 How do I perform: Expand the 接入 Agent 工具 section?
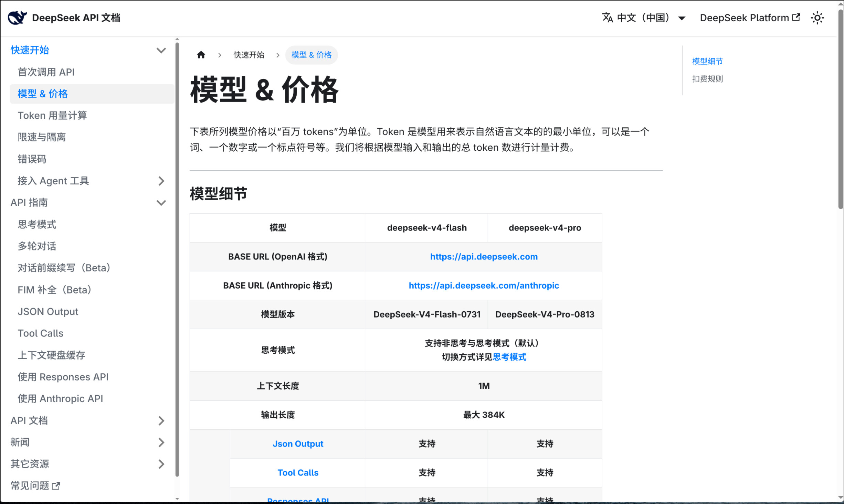point(161,181)
